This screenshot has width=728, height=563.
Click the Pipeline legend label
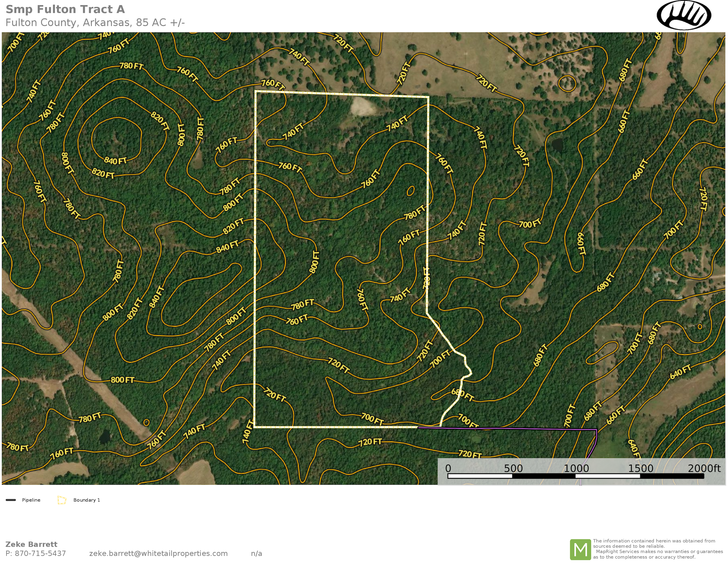(31, 500)
